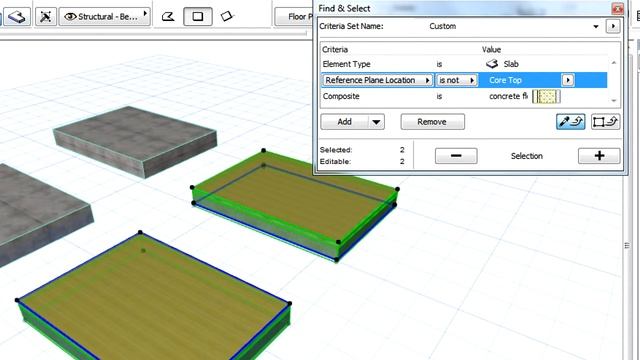This screenshot has width=640, height=360.
Task: Click the pick up settings eyedropper icon
Action: coord(571,122)
